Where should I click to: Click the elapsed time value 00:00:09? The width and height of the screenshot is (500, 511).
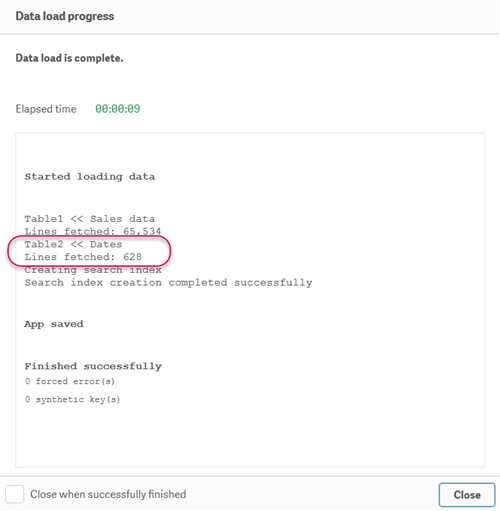pyautogui.click(x=118, y=109)
